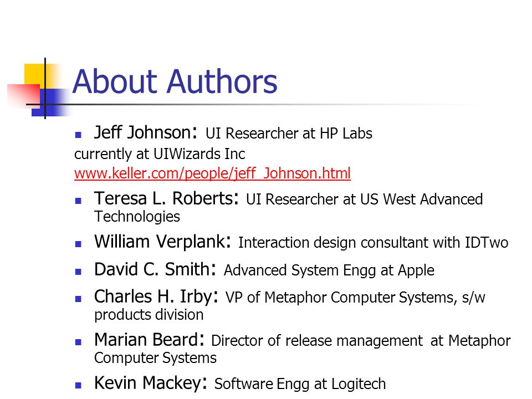
Task: Click the bullet marker beside Marian Beard
Action: pyautogui.click(x=78, y=342)
